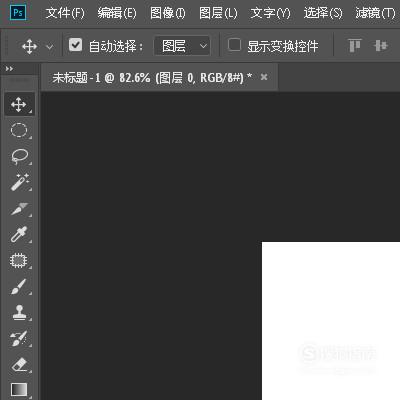Select the Clone Stamp tool
Viewport: 400px width, 400px height.
(x=19, y=312)
